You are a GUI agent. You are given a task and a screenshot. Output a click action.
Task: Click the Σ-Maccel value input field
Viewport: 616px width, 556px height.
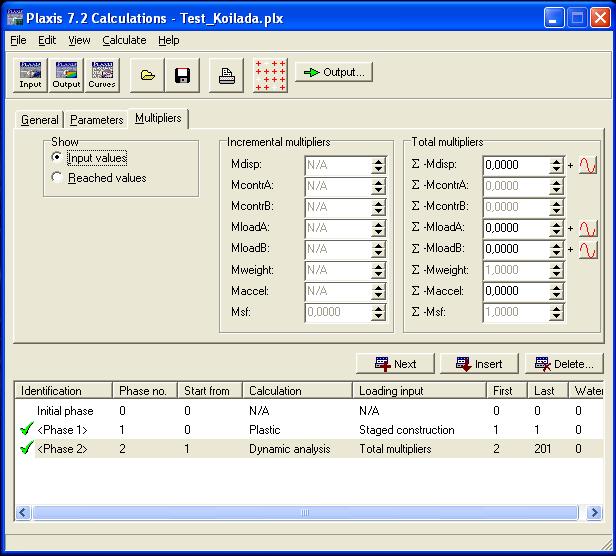tap(516, 291)
